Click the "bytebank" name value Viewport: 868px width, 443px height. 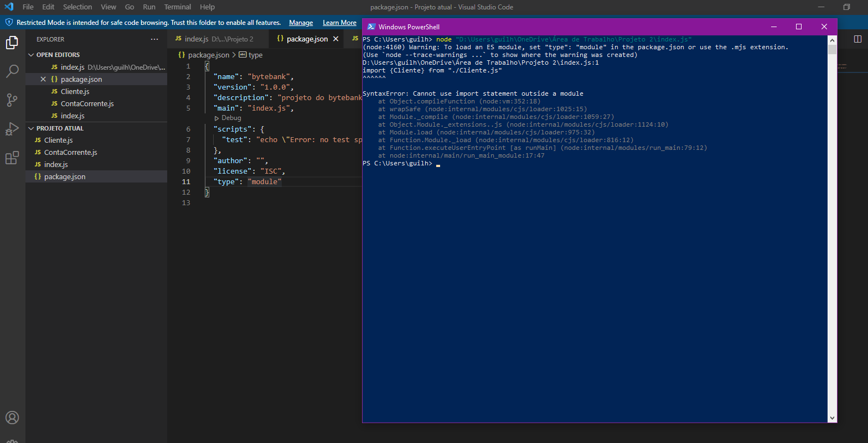coord(270,76)
